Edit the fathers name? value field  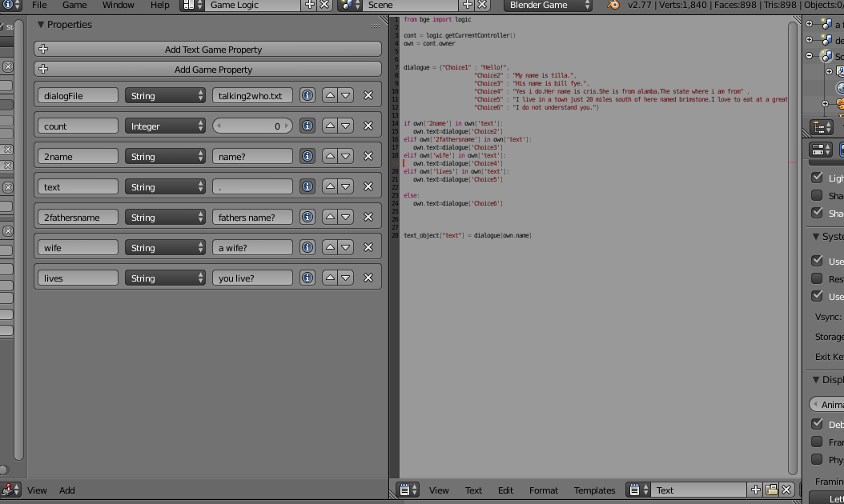tap(252, 218)
